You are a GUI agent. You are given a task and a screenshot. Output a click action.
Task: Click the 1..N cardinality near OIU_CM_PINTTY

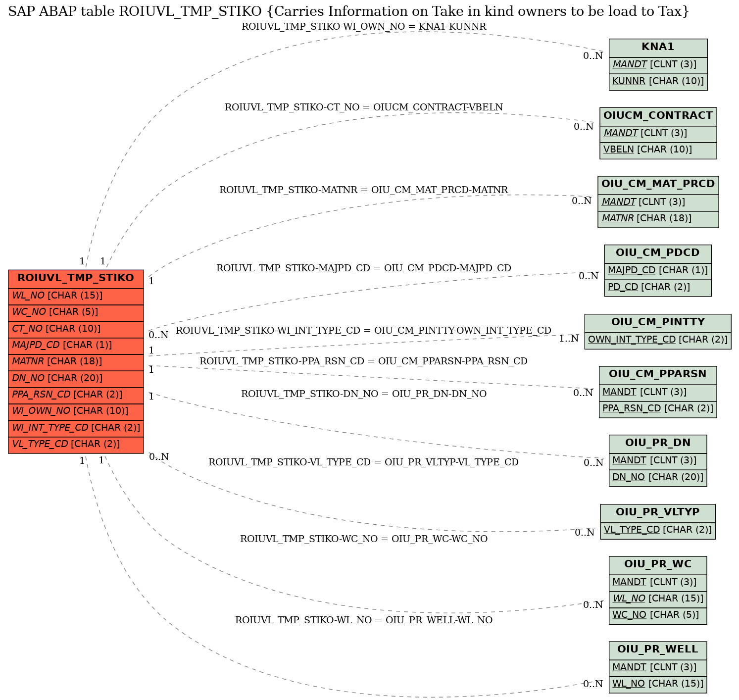569,339
